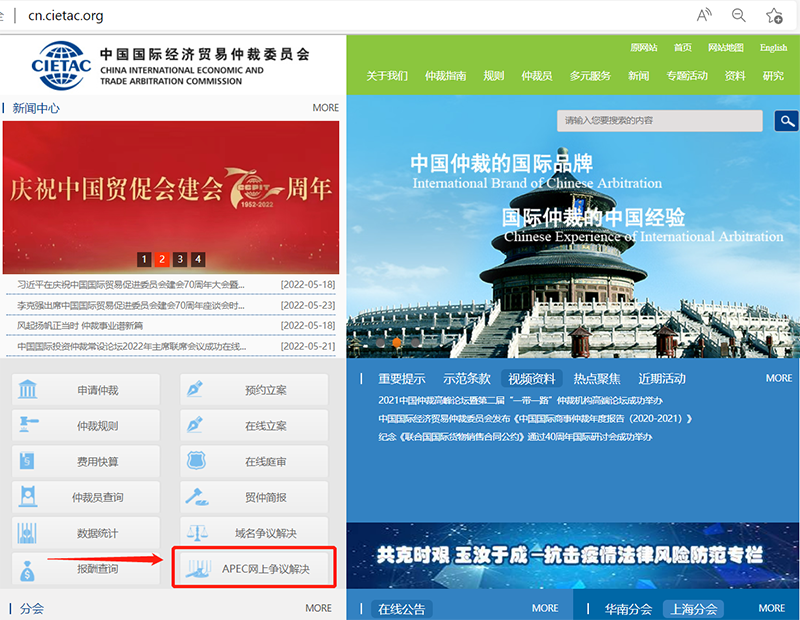This screenshot has height=620, width=800.
Task: Click the CIETAC globe logo
Action: point(62,65)
